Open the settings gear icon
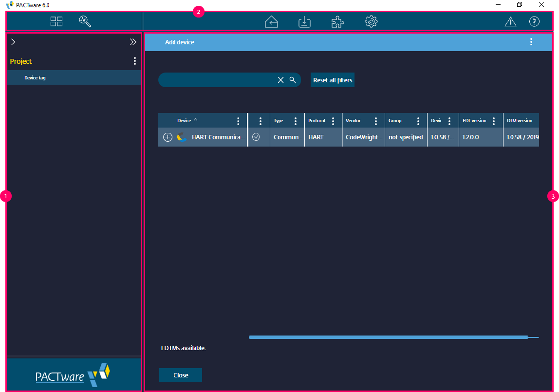 coord(371,21)
